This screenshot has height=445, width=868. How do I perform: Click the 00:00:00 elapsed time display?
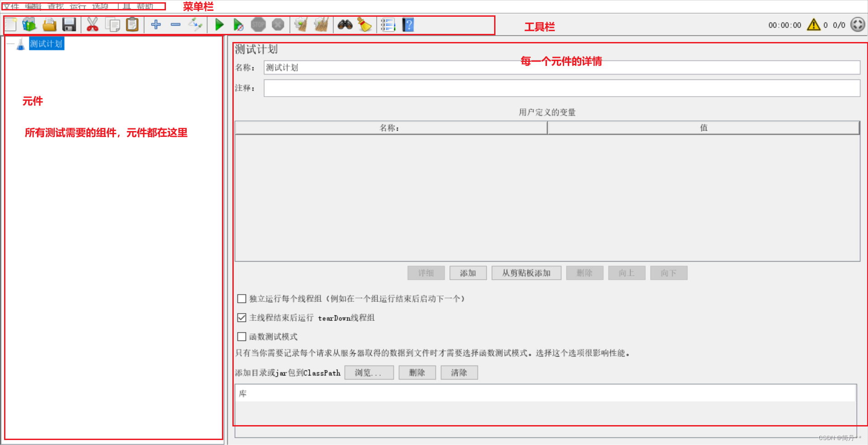tap(785, 25)
